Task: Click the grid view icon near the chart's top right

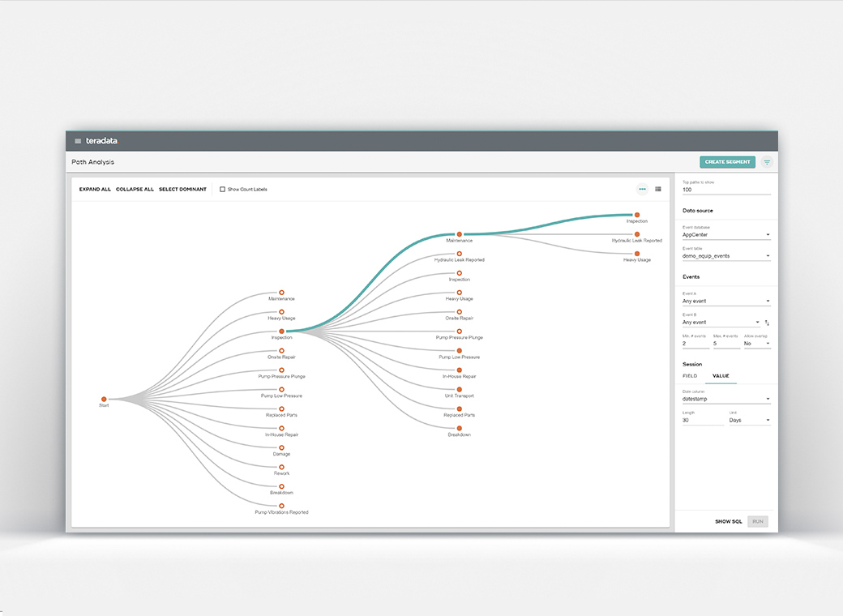Action: click(x=658, y=189)
